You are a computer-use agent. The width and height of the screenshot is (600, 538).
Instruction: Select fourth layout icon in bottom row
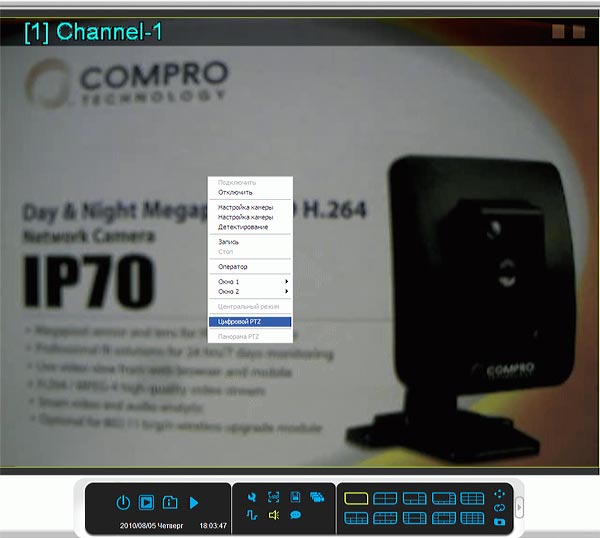click(443, 518)
